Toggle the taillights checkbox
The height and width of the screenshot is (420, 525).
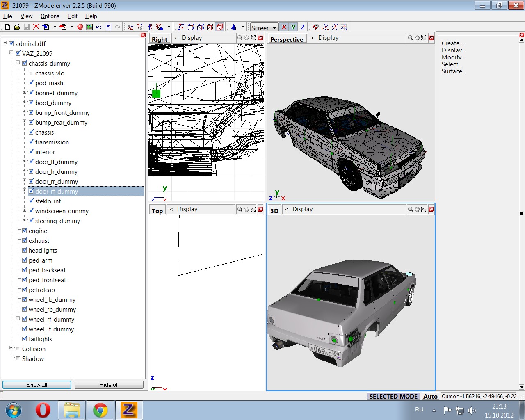click(25, 339)
